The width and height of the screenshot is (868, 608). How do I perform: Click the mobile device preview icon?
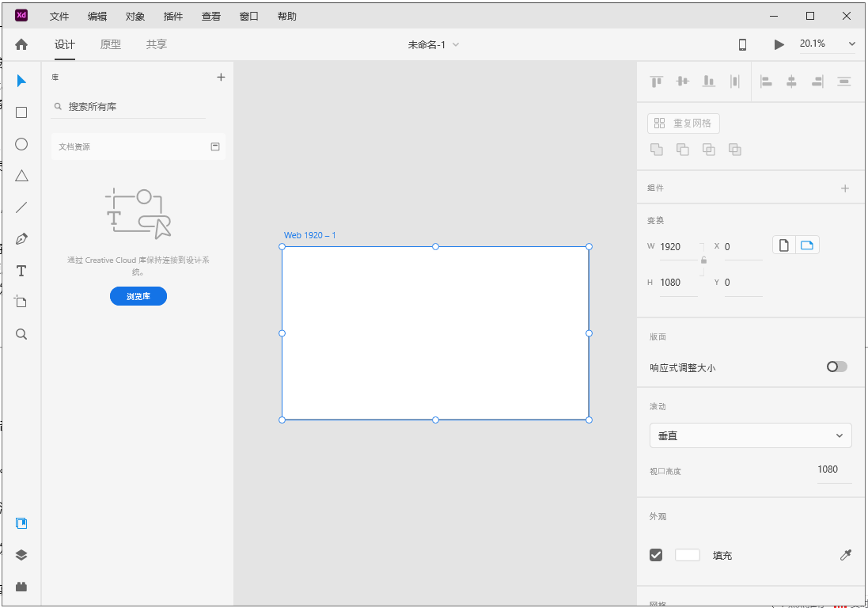(x=742, y=44)
